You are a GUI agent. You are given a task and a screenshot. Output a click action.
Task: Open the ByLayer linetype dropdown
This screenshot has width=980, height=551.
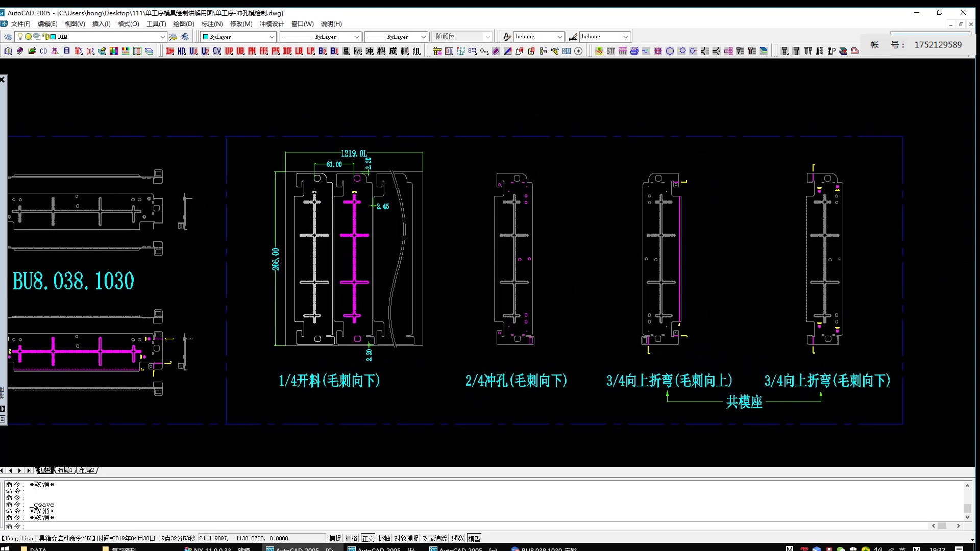(356, 37)
